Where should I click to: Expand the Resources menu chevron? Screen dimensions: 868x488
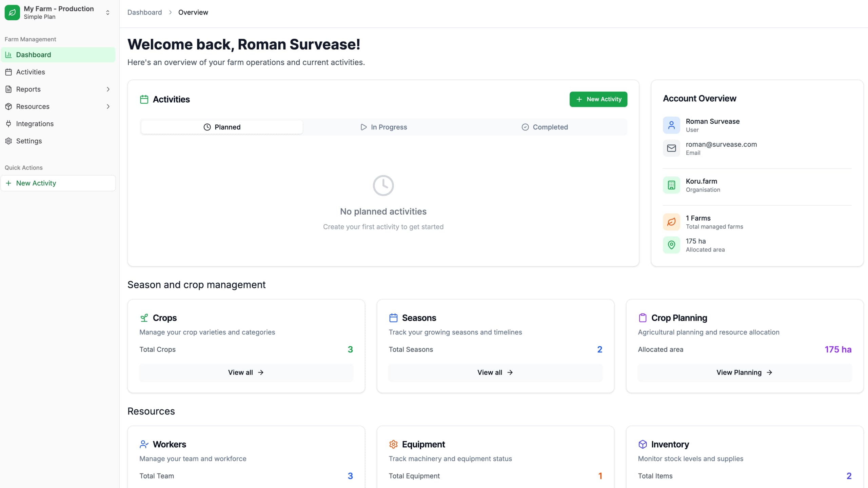[108, 106]
